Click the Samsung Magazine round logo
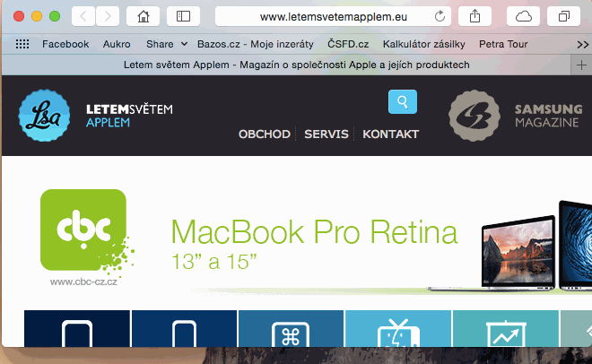 click(474, 116)
